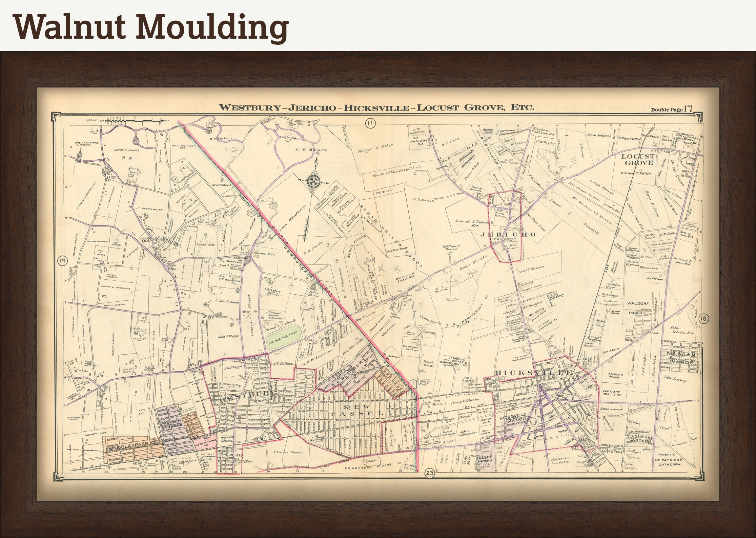Click the "HICKSVILLE GARDENS" label
Viewport: 756px width, 538px height.
click(x=640, y=438)
